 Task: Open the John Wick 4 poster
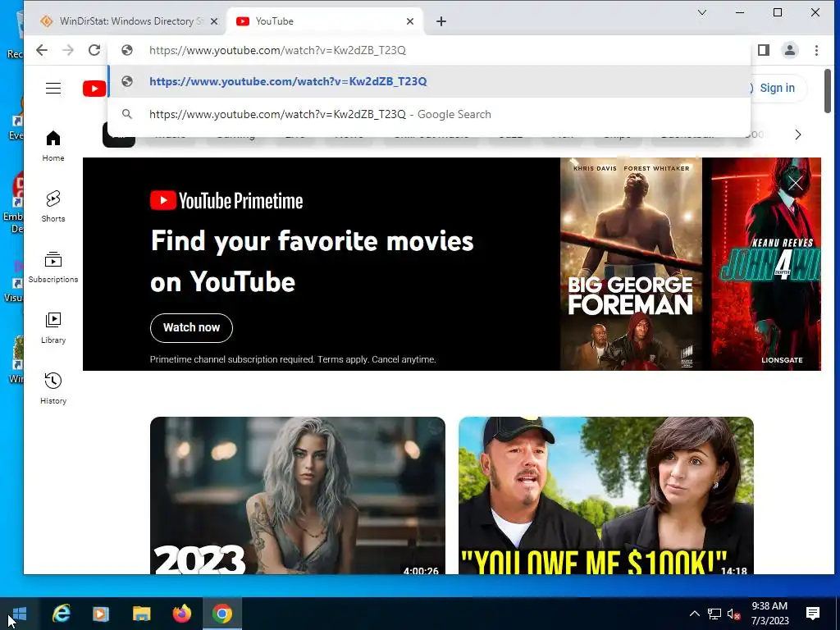click(766, 263)
